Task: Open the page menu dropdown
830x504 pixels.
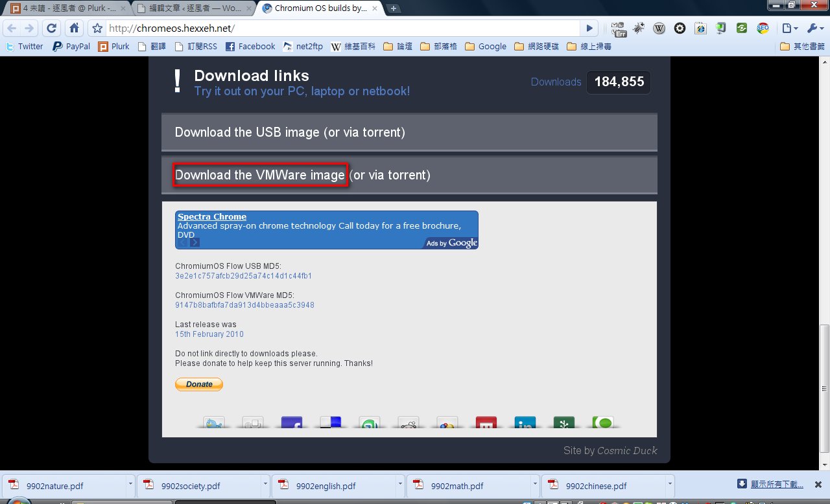Action: pyautogui.click(x=790, y=29)
